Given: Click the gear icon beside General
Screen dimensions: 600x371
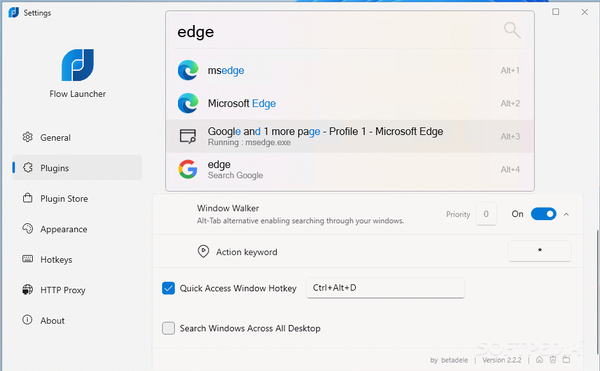Looking at the screenshot, I should pyautogui.click(x=28, y=137).
